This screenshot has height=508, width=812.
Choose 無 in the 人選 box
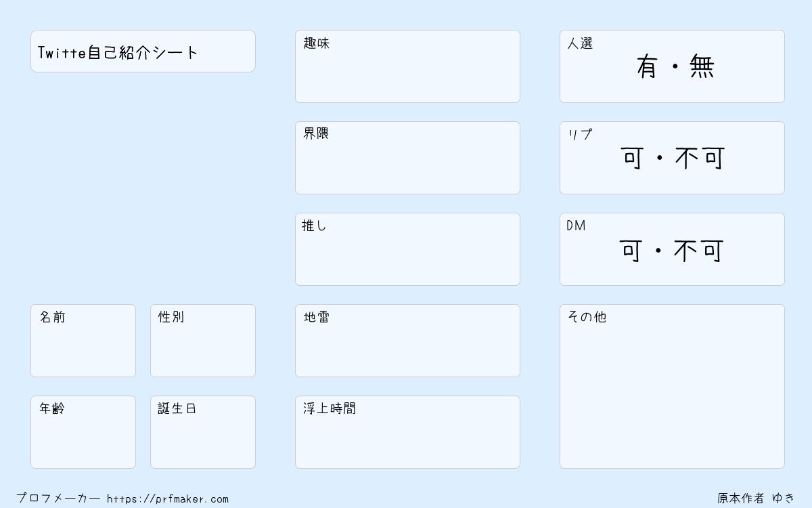pyautogui.click(x=702, y=66)
